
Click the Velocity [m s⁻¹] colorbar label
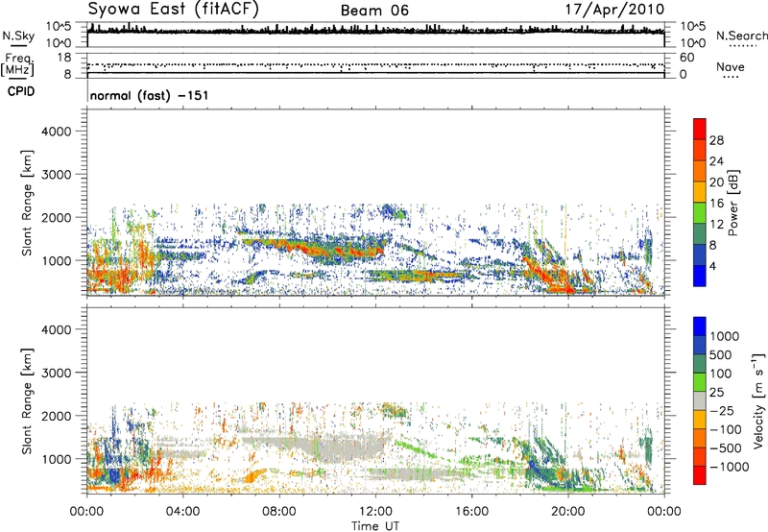(758, 400)
